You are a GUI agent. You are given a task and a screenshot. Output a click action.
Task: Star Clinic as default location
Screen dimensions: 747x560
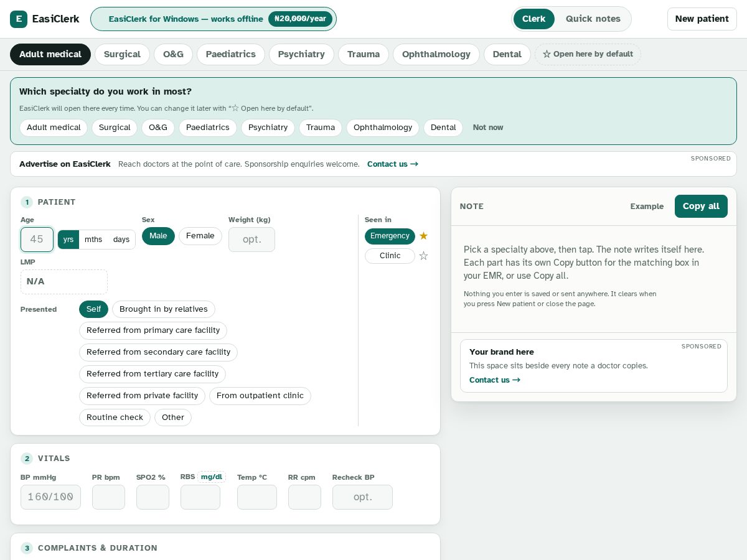pos(423,256)
